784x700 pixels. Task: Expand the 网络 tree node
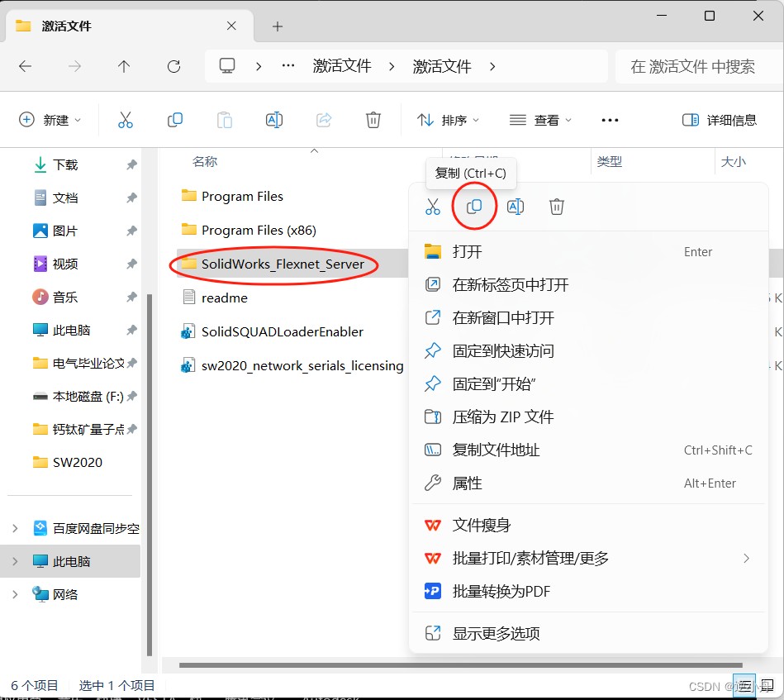click(15, 594)
